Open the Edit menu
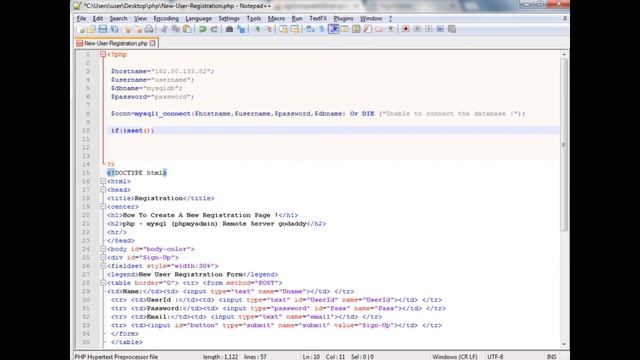Screen dimensions: 640x360 98,18
